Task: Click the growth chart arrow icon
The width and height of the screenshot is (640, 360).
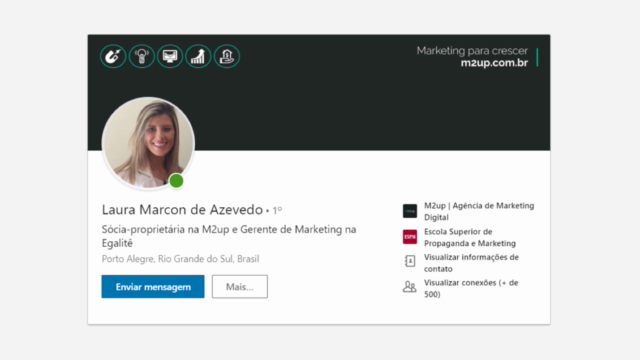Action: (x=198, y=56)
